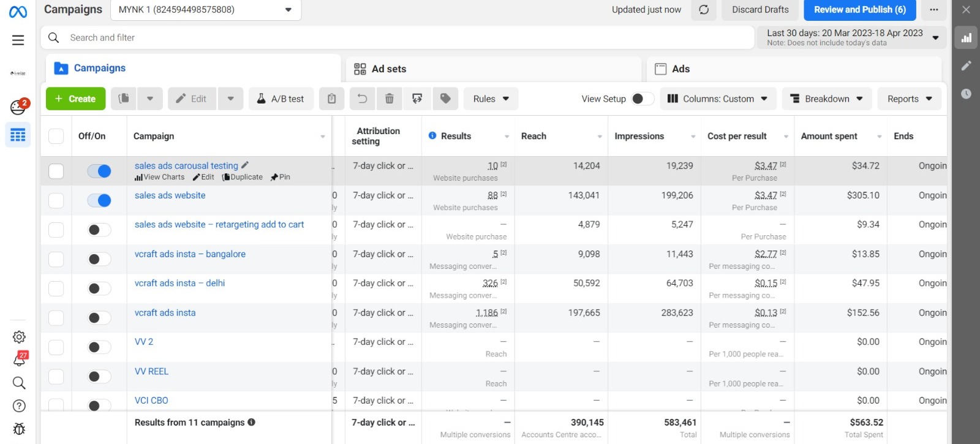Click the trash delete icon in toolbar
Screen dimensions: 980x444
click(x=389, y=99)
